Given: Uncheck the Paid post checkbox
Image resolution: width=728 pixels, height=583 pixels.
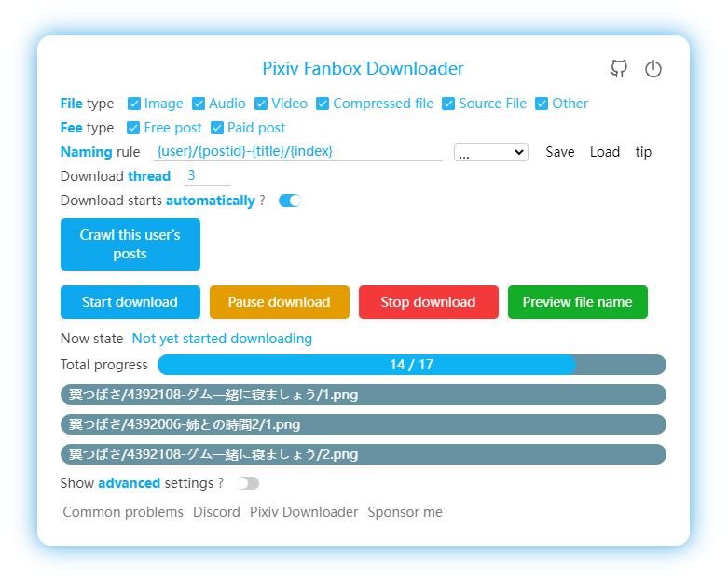Looking at the screenshot, I should [x=217, y=128].
